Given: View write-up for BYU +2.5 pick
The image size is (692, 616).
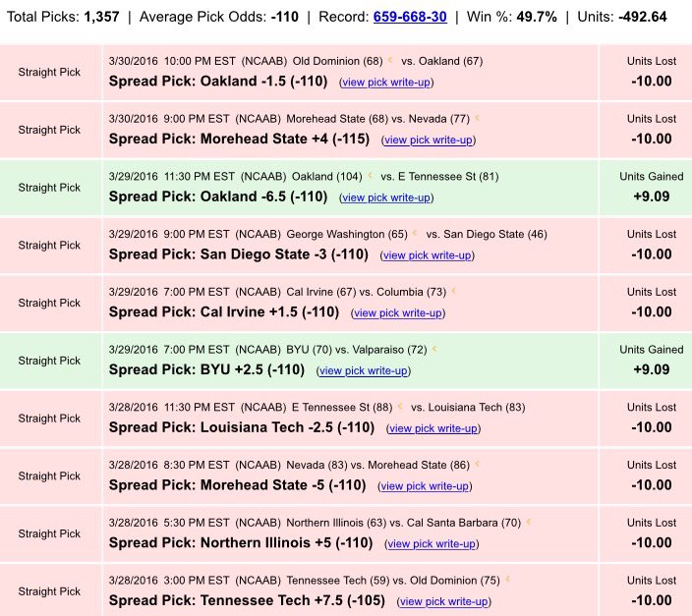Looking at the screenshot, I should (x=364, y=370).
